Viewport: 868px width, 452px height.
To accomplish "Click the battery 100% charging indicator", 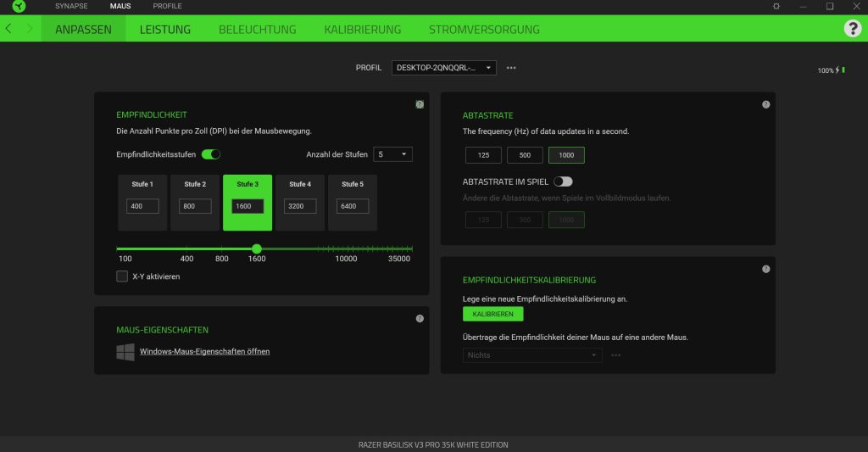I will pos(832,70).
